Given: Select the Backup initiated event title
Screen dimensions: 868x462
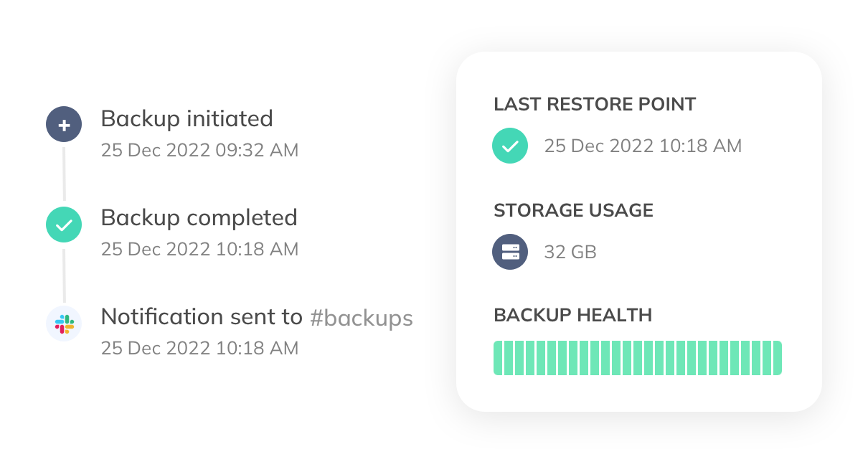Looking at the screenshot, I should pos(187,118).
